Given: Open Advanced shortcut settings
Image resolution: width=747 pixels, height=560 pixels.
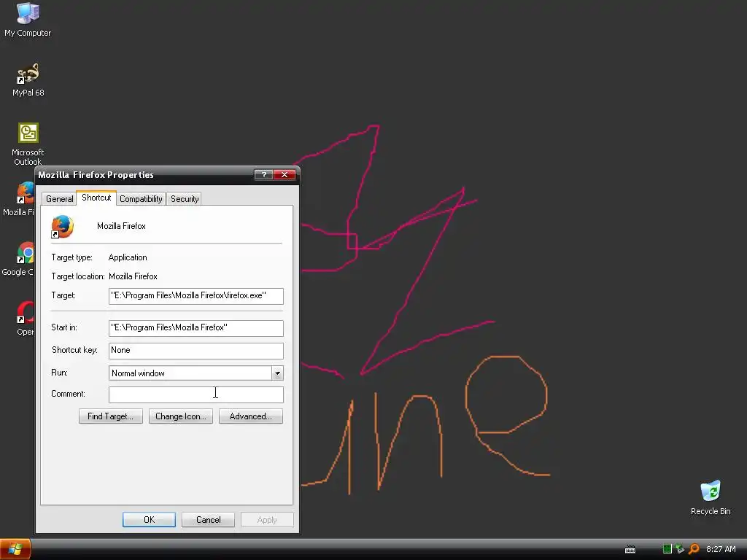Looking at the screenshot, I should tap(251, 416).
